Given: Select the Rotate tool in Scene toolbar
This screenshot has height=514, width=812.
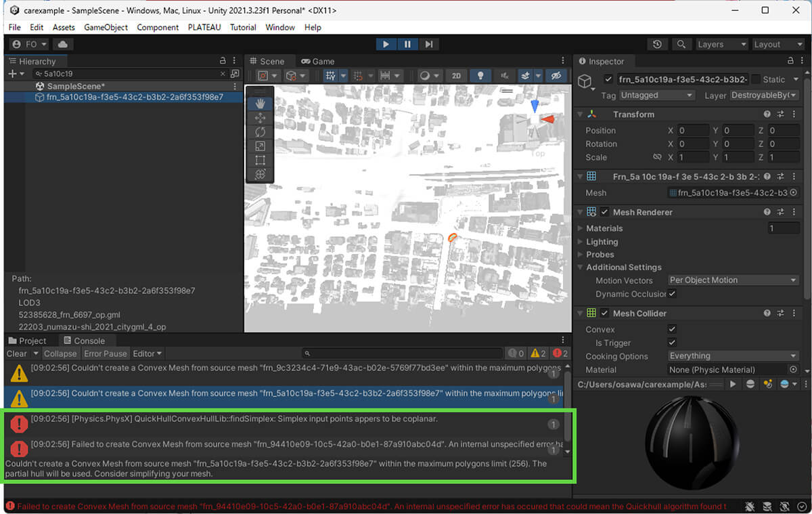Looking at the screenshot, I should tap(260, 132).
